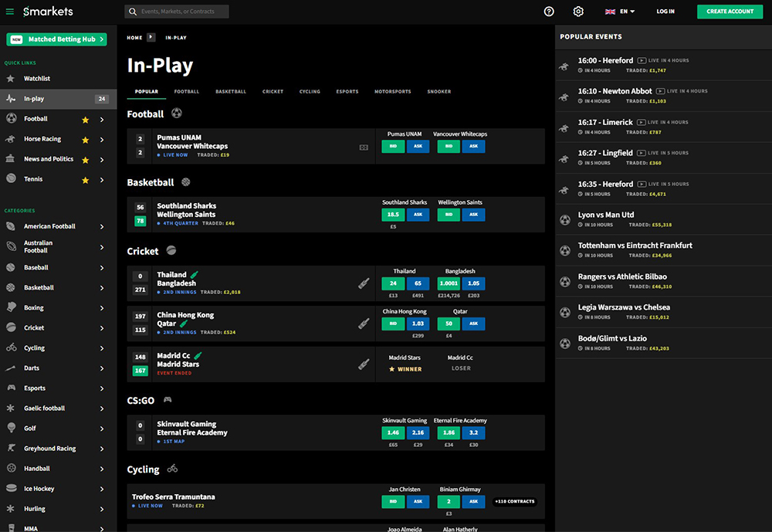Screen dimensions: 772x532
Task: Click the Cycling section bicycle icon
Action: point(172,469)
